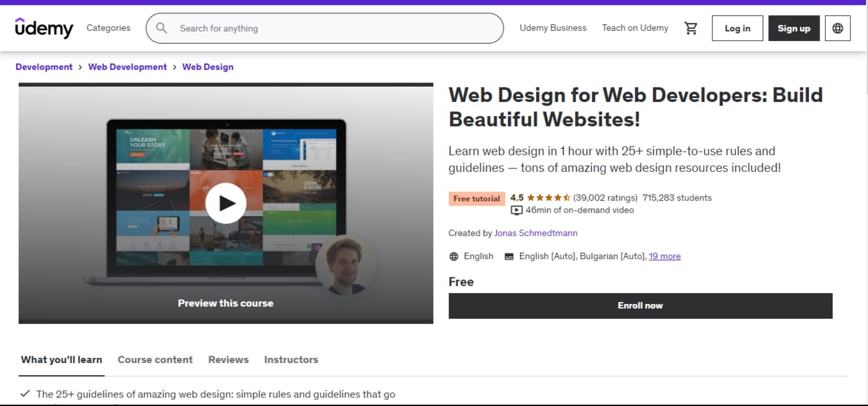Open the language globe button
868x406 pixels.
(x=837, y=28)
